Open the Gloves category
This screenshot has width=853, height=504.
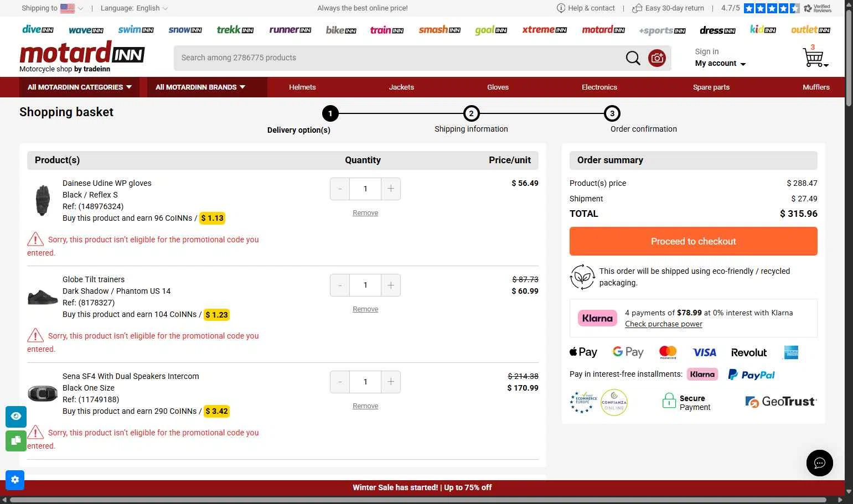point(498,87)
